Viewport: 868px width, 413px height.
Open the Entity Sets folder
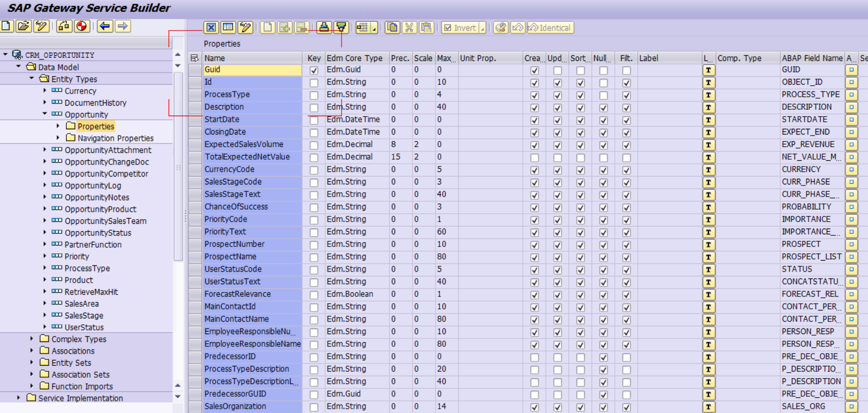point(71,363)
